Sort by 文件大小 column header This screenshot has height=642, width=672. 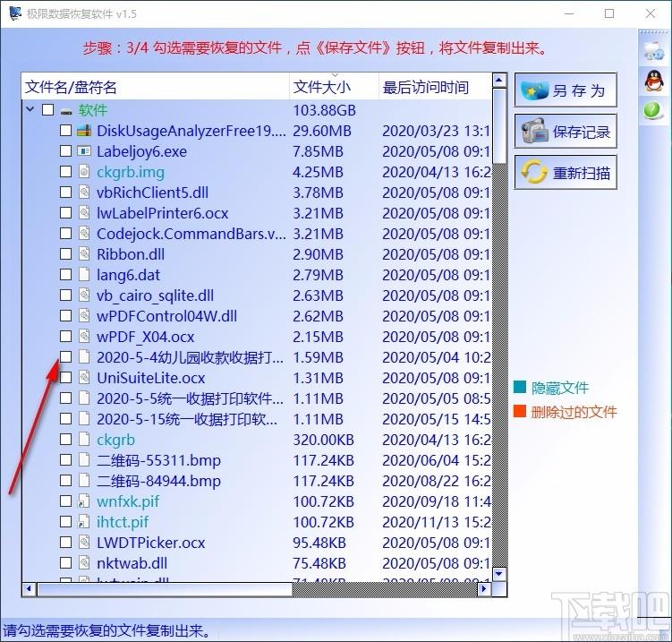click(334, 87)
